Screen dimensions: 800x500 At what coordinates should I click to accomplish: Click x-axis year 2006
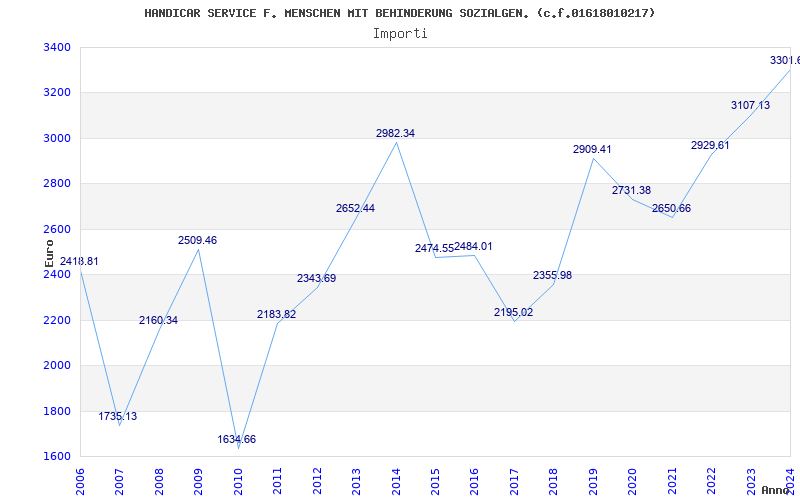pos(80,481)
